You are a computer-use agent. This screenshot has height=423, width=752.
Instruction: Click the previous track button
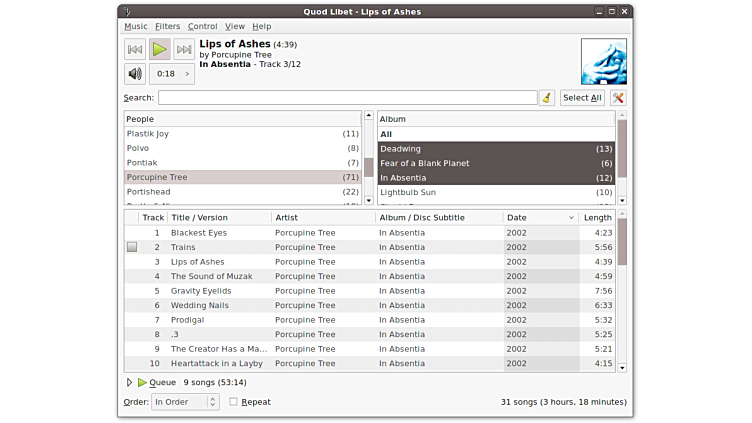click(x=135, y=49)
